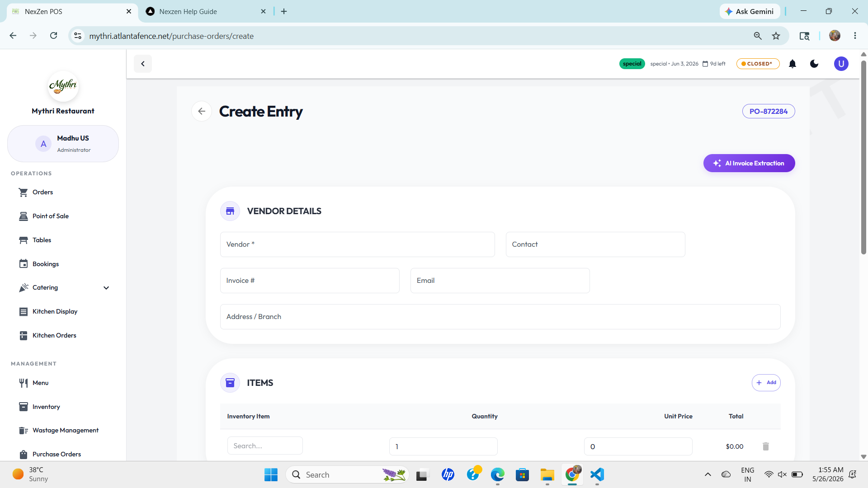Click the Contact field
Image resolution: width=868 pixels, height=488 pixels.
click(x=595, y=244)
